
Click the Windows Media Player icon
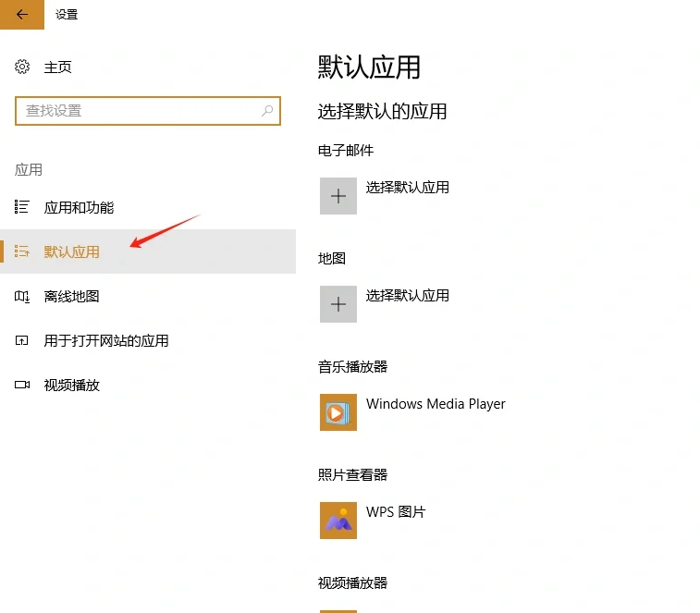pyautogui.click(x=338, y=412)
